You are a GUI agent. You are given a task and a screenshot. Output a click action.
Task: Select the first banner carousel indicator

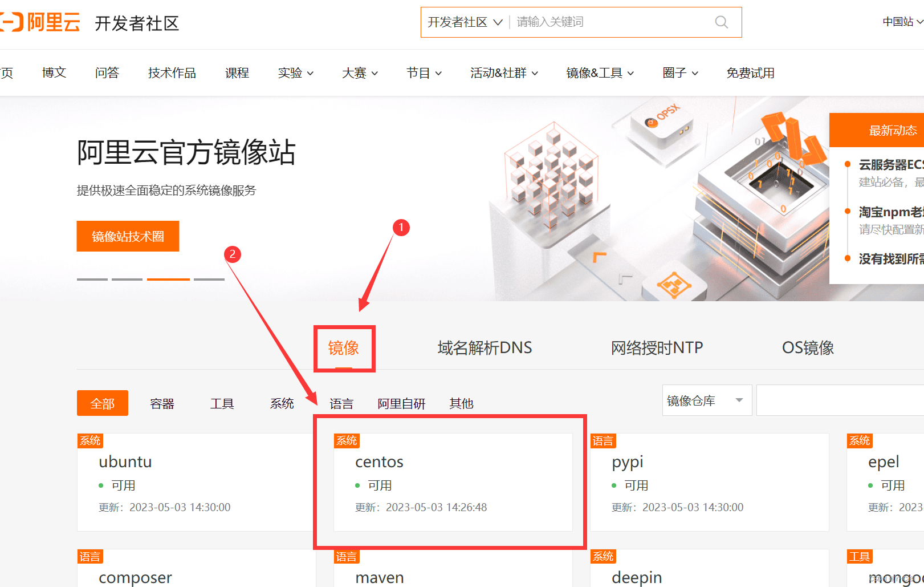pyautogui.click(x=92, y=280)
